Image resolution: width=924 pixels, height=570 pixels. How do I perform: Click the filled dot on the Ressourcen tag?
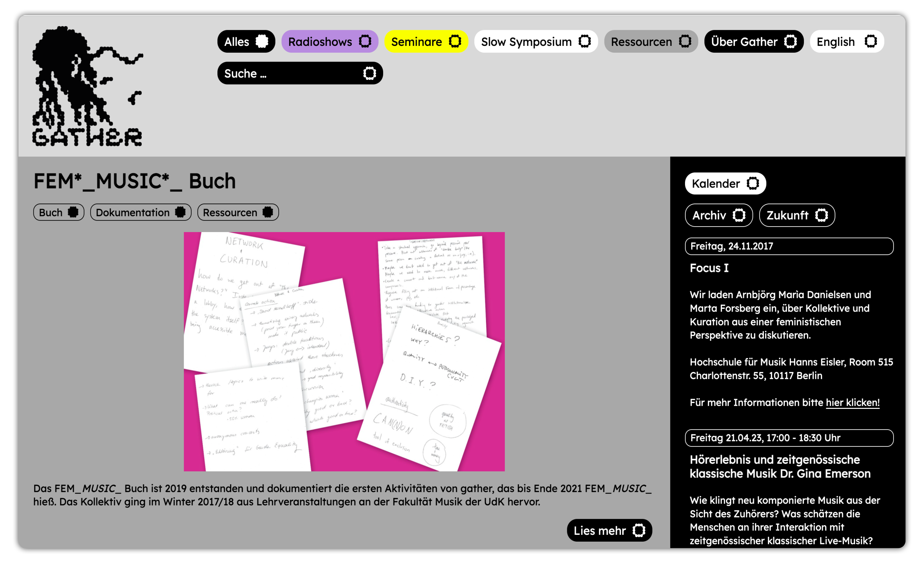[x=268, y=212]
